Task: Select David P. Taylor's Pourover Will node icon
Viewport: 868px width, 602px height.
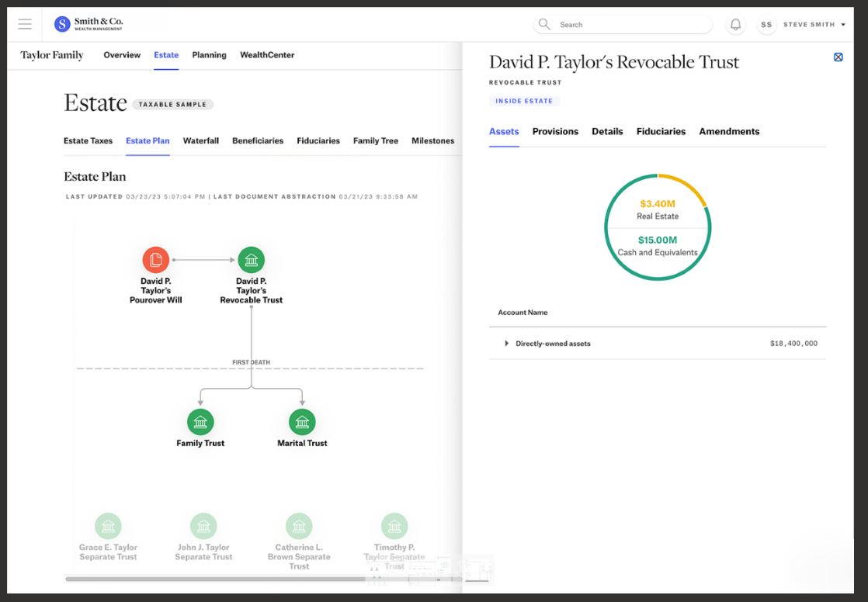Action: click(155, 260)
